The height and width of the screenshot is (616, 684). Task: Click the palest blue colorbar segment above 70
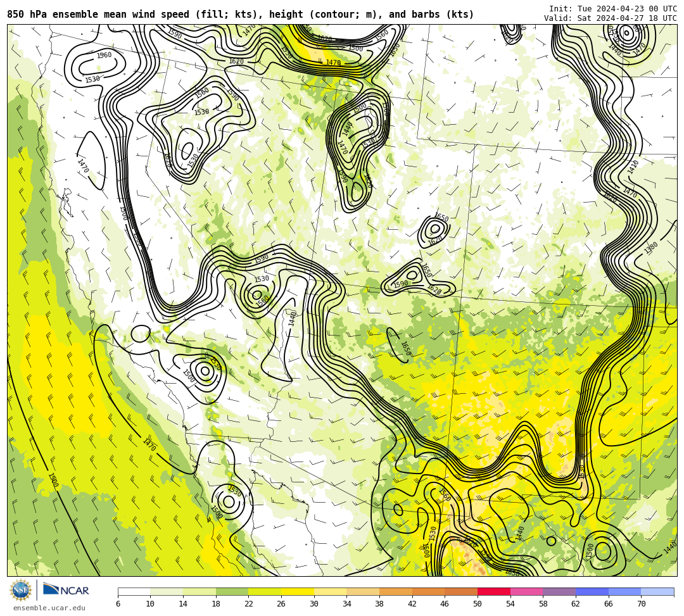(x=657, y=591)
